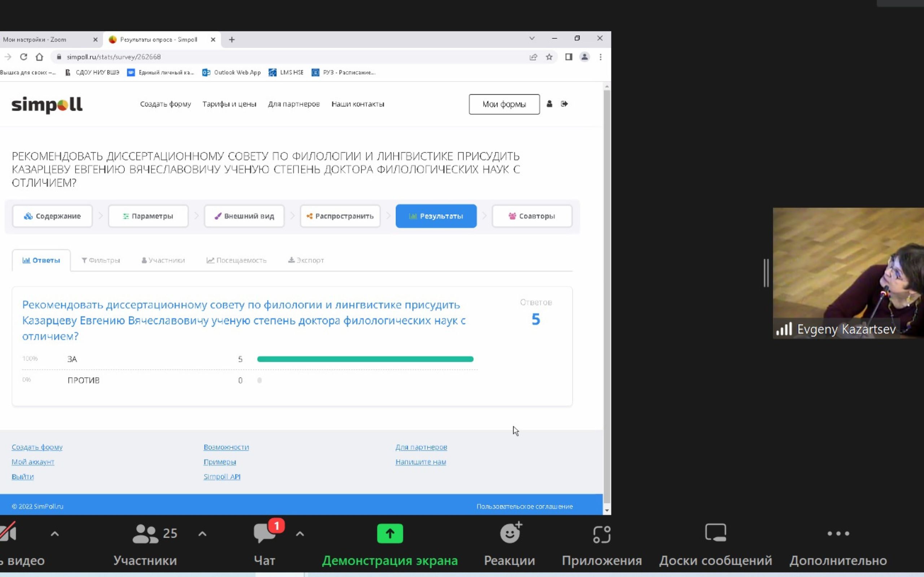Image resolution: width=924 pixels, height=577 pixels.
Task: Click the Мои формы button
Action: [504, 104]
